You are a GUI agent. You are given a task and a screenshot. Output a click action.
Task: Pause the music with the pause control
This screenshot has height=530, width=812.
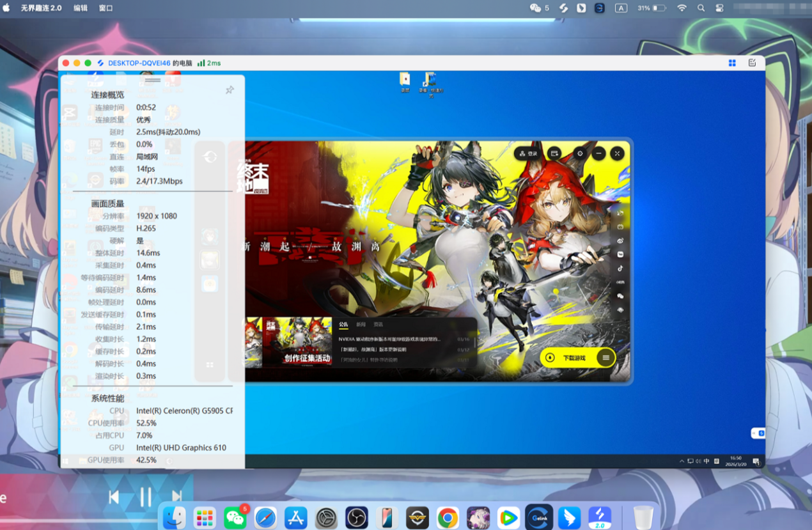click(146, 497)
